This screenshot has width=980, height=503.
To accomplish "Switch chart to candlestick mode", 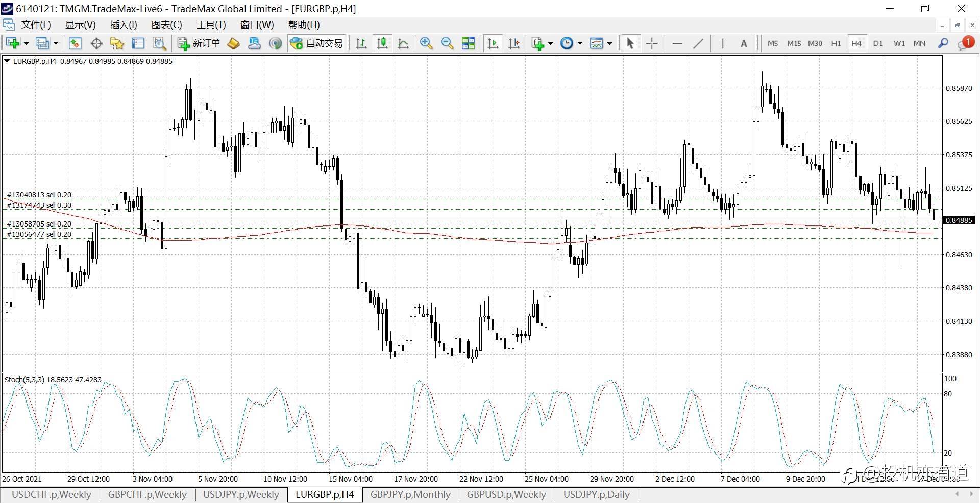I will (382, 43).
